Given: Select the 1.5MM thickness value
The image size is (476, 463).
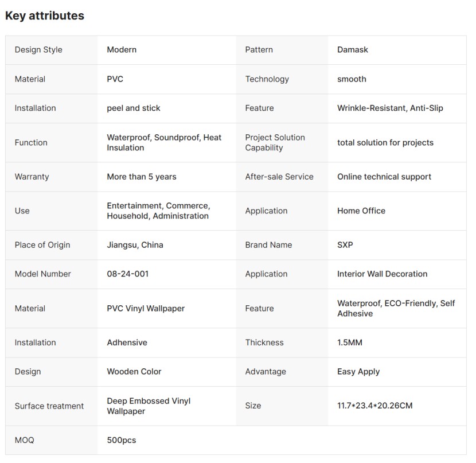Looking at the screenshot, I should coord(349,343).
